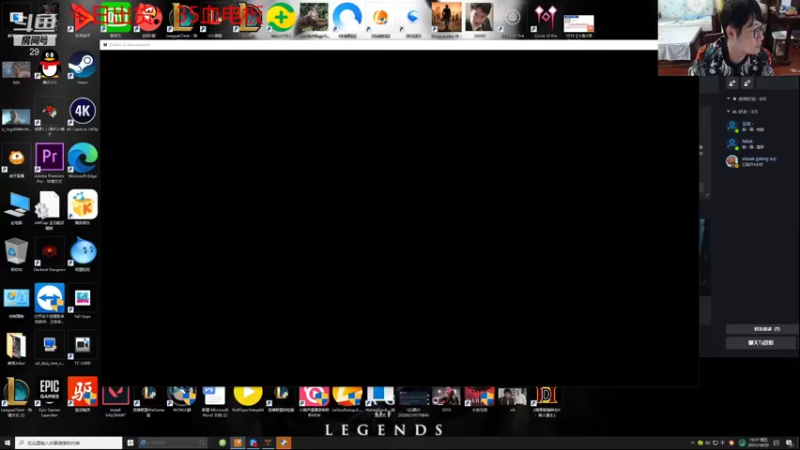800x450 pixels.
Task: Open the Recycle Bin on the desktop
Action: [16, 254]
